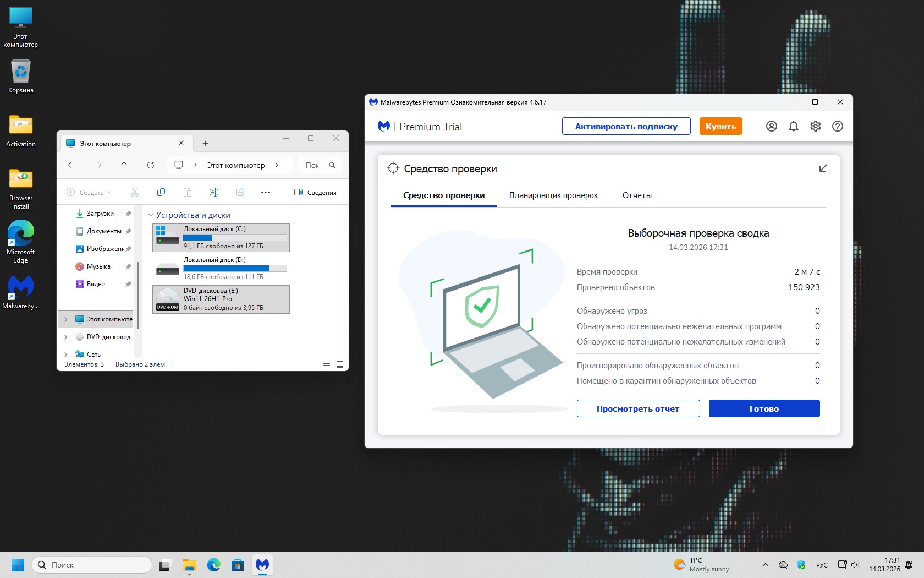Click Malwarebytes icon in the taskbar

pyautogui.click(x=262, y=565)
